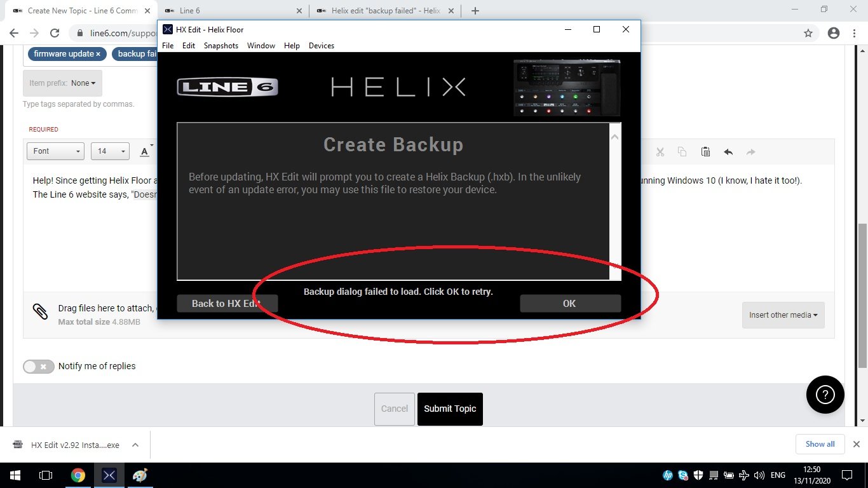Image resolution: width=868 pixels, height=488 pixels.
Task: Expand options for HX Edit download item
Action: (x=135, y=445)
